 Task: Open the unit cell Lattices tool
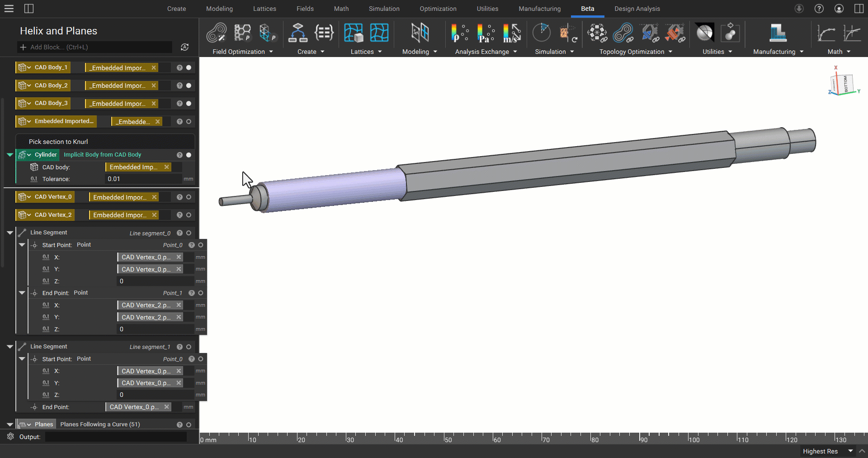[354, 33]
